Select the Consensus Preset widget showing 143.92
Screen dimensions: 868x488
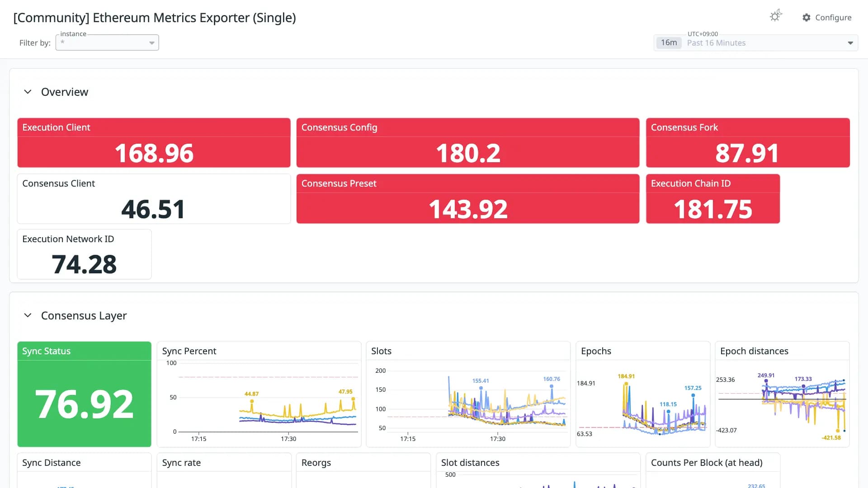click(x=468, y=199)
